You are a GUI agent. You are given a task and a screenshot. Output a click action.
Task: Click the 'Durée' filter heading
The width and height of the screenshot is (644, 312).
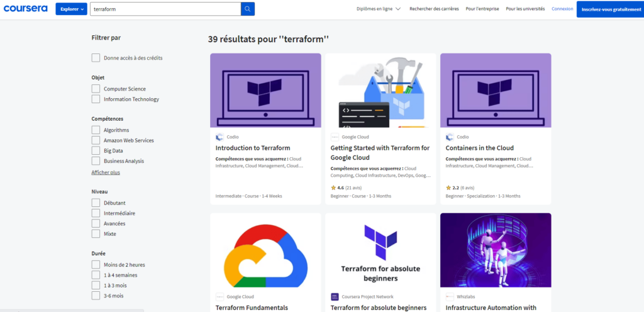pos(99,253)
